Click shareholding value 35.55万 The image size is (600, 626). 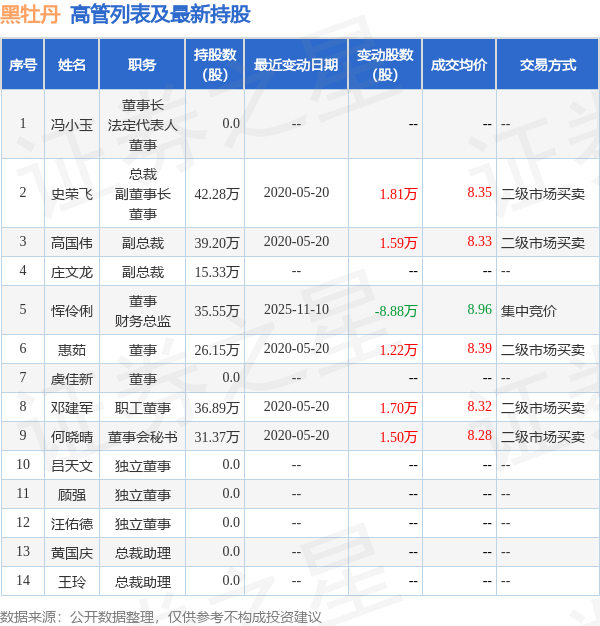point(217,310)
